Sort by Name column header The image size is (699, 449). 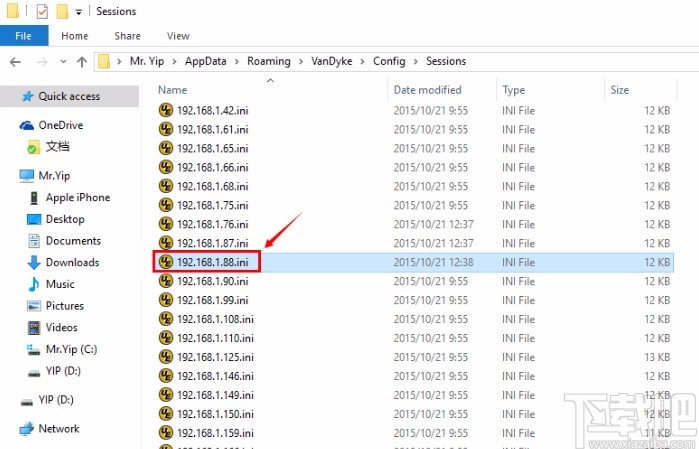pyautogui.click(x=173, y=90)
